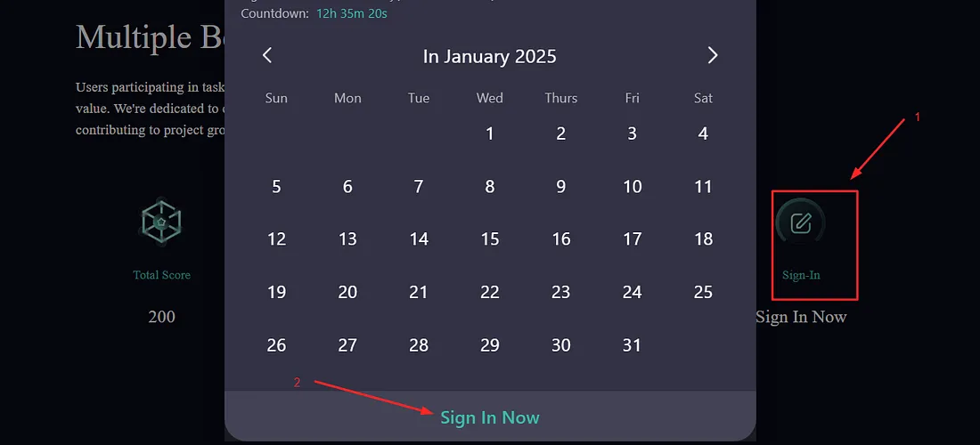Select January 23 on Thursday column
Image resolution: width=980 pixels, height=445 pixels.
point(561,292)
